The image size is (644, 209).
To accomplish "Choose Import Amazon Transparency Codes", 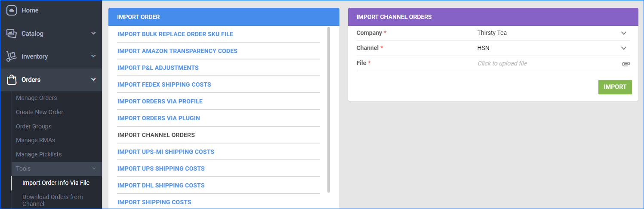I will (177, 51).
